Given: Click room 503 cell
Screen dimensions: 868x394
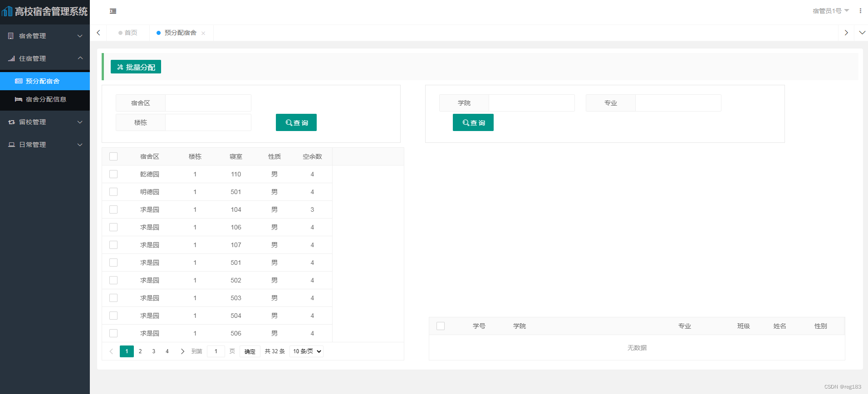Looking at the screenshot, I should coord(236,298).
